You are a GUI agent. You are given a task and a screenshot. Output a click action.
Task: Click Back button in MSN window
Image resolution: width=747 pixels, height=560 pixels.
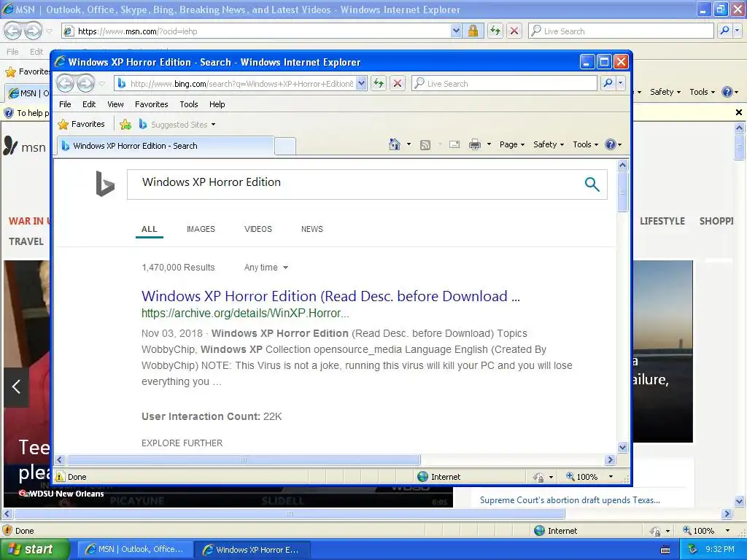[12, 31]
